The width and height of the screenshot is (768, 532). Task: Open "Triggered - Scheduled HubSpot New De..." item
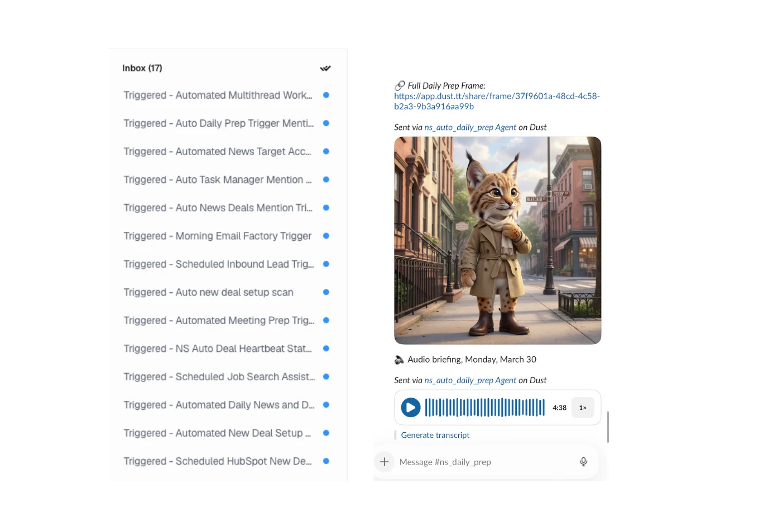pos(218,461)
